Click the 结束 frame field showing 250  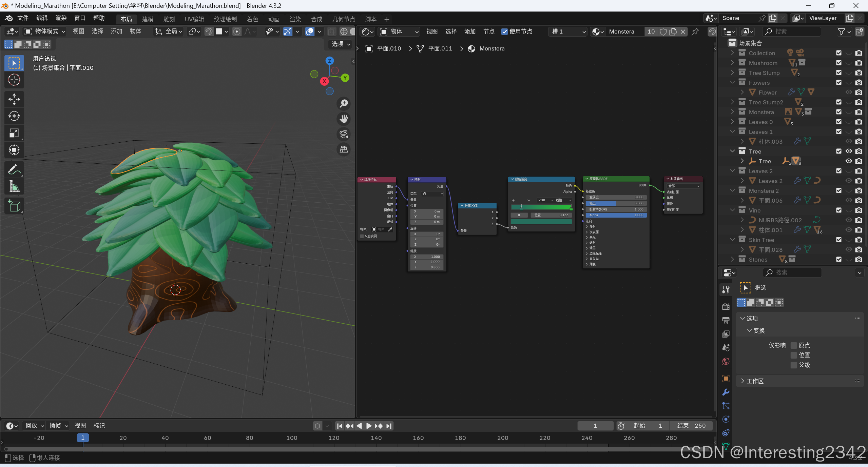[x=691, y=426]
